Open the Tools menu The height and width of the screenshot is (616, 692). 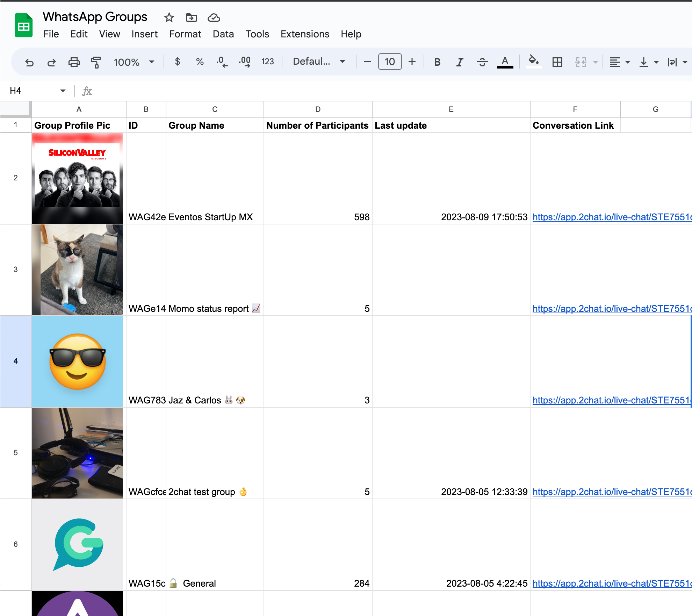[257, 34]
